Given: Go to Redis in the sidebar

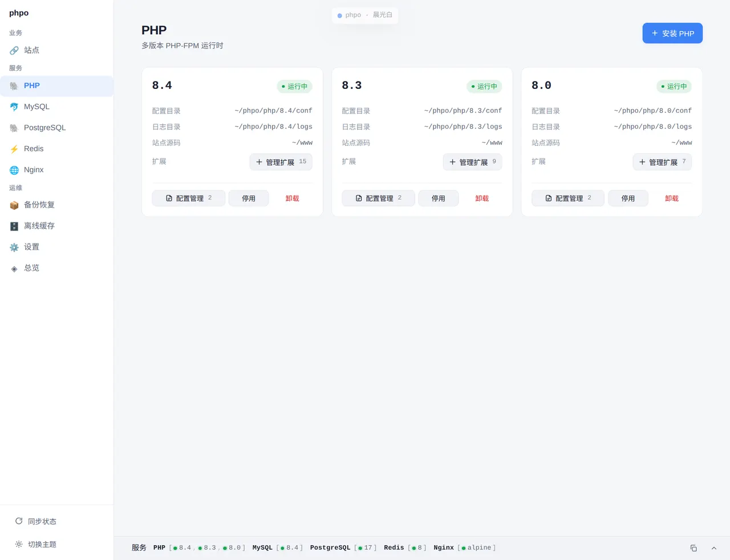Looking at the screenshot, I should pos(56,149).
